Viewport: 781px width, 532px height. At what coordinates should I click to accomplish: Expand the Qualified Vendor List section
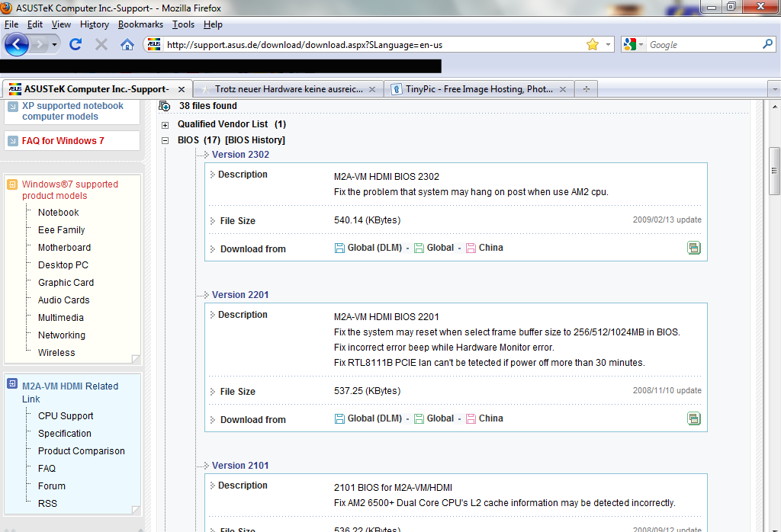point(165,125)
